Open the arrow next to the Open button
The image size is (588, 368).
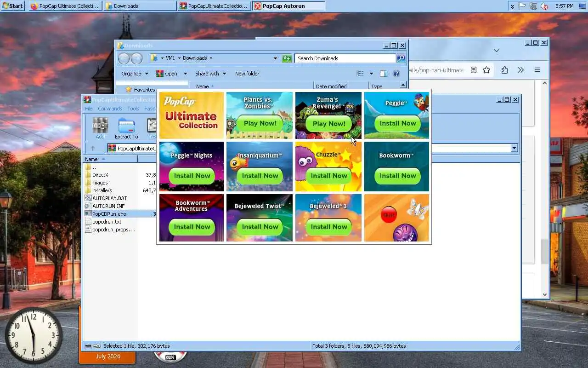click(x=185, y=74)
